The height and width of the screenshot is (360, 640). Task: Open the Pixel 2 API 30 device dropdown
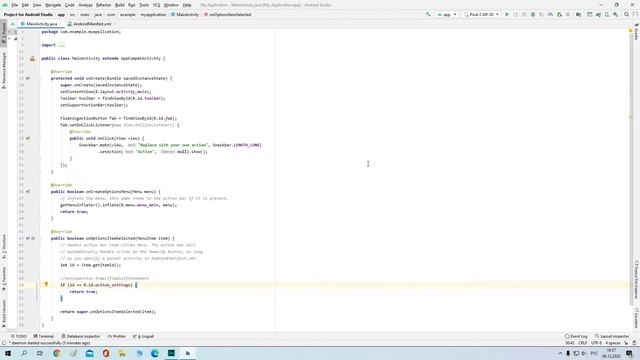tap(482, 14)
